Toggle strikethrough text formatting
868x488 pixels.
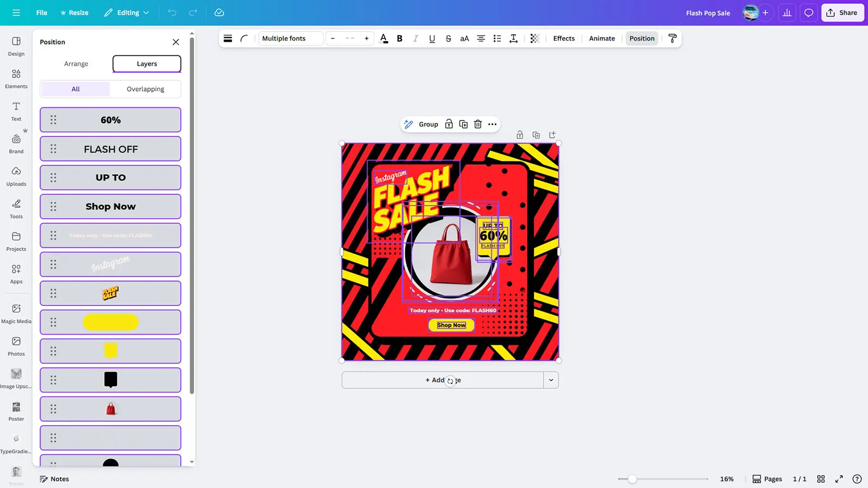(x=448, y=38)
